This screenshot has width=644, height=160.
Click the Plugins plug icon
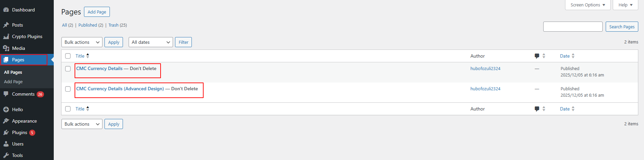coord(6,132)
